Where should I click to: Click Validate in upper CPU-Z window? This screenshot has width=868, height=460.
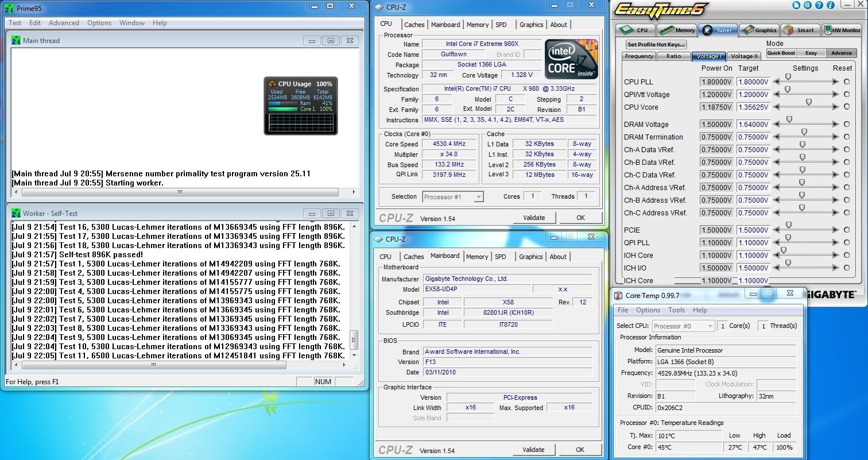(534, 218)
